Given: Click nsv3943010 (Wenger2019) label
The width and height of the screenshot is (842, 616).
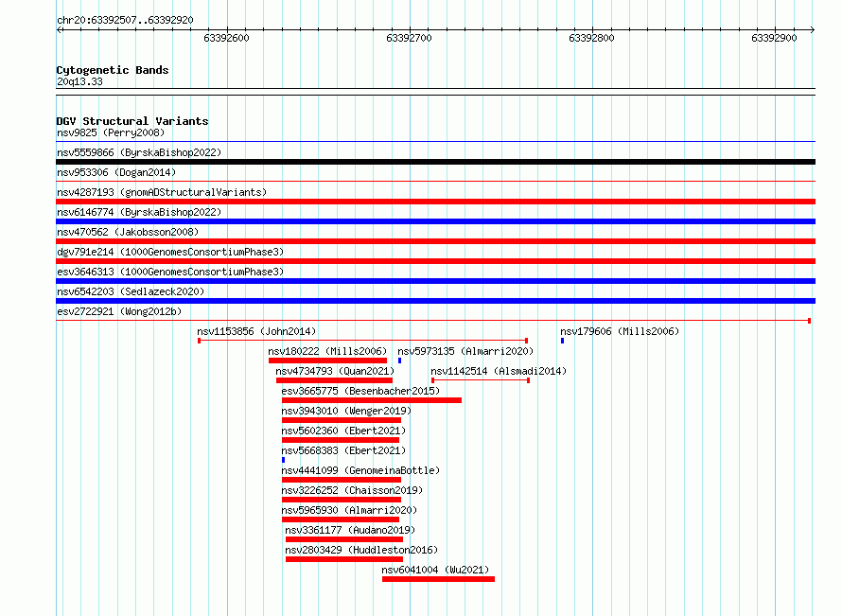Looking at the screenshot, I should pyautogui.click(x=346, y=411).
